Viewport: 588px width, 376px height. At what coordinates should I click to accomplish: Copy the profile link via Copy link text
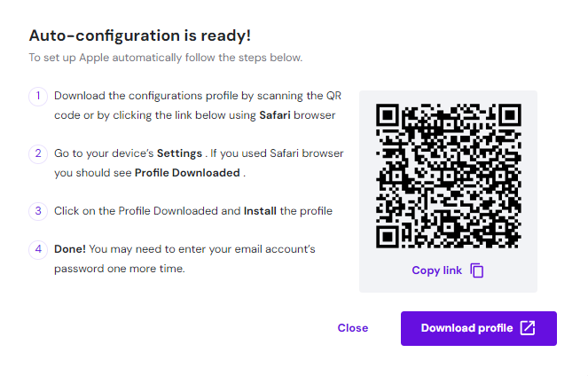(x=436, y=270)
